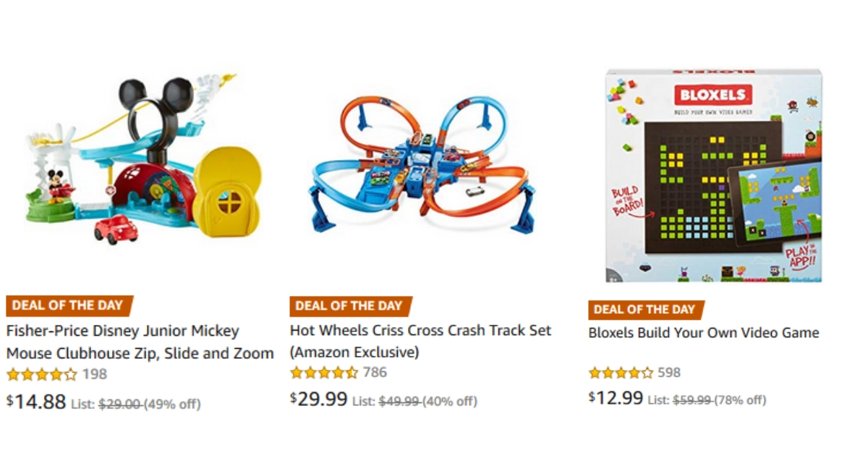The width and height of the screenshot is (868, 458).
Task: Click the Deal of the Day badge above Bloxels
Action: (645, 310)
